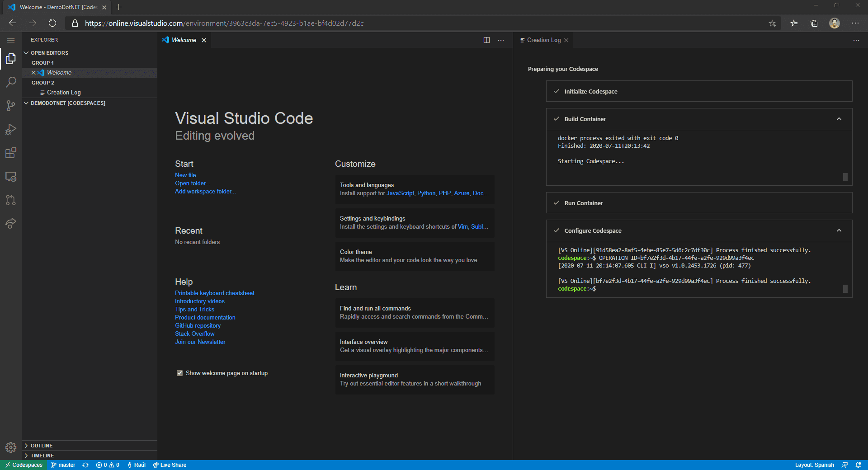Expand the Timeline section

point(90,456)
